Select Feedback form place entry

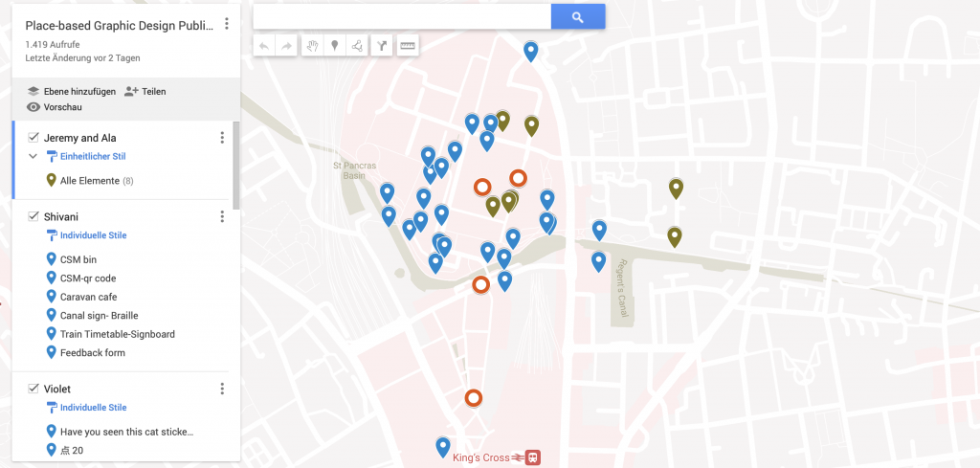click(x=93, y=353)
